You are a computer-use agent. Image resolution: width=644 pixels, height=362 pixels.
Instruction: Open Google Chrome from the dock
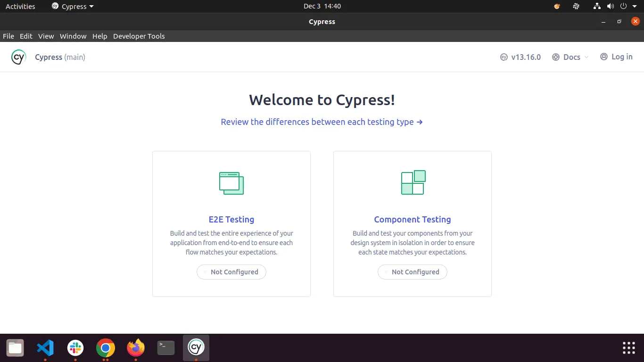pos(106,348)
